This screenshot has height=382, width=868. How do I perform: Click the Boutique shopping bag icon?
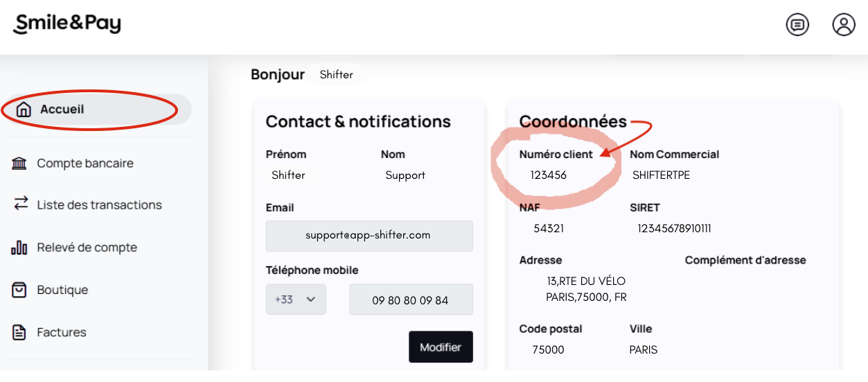coord(19,290)
